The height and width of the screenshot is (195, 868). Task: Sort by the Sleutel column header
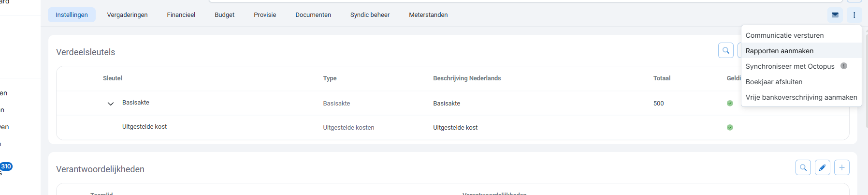(113, 78)
